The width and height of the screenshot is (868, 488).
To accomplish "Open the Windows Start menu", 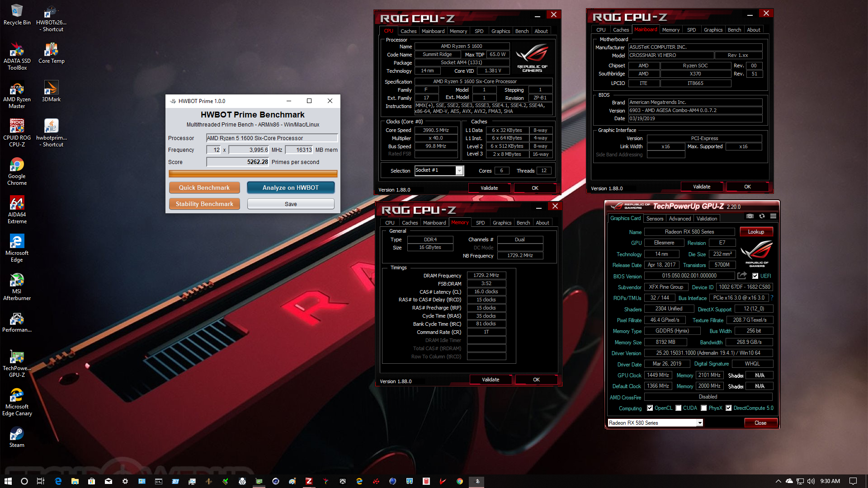I will point(8,481).
